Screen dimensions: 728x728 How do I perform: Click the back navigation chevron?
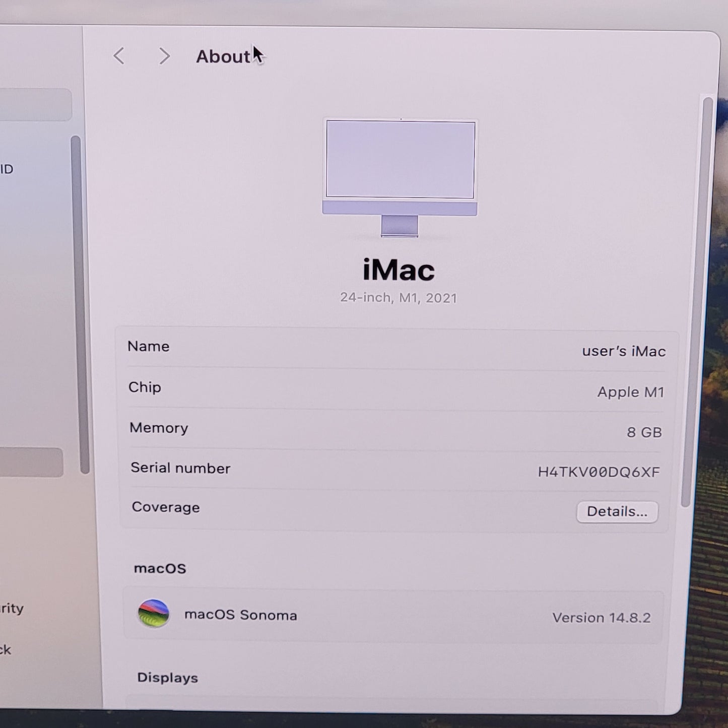[x=119, y=56]
